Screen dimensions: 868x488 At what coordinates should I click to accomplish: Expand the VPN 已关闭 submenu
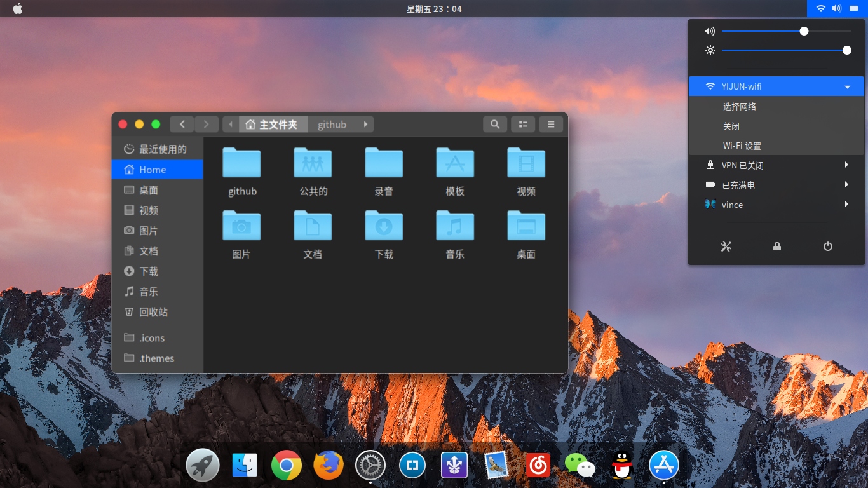pos(776,165)
